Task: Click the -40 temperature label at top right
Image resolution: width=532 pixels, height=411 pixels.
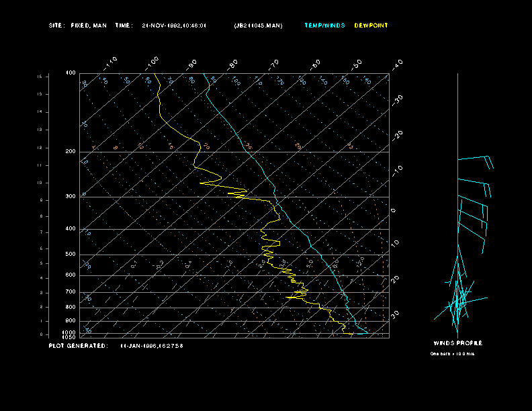Action: [x=397, y=64]
